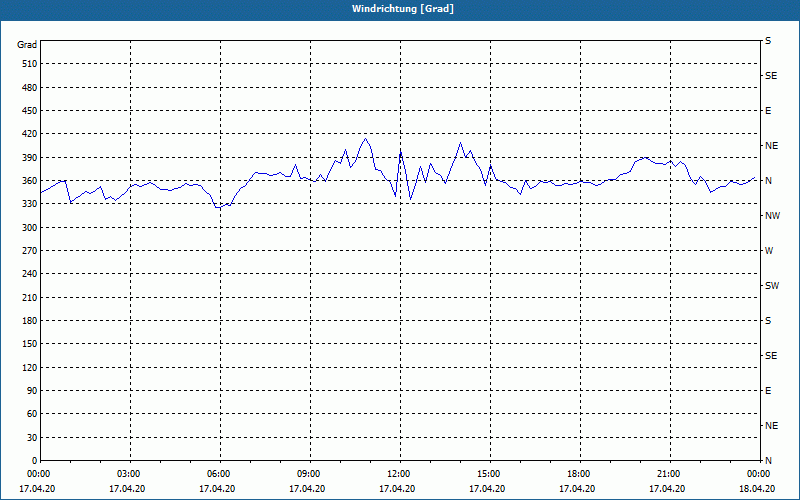Select the 450 y-axis value
Screen dimensions: 800x500
coord(30,111)
